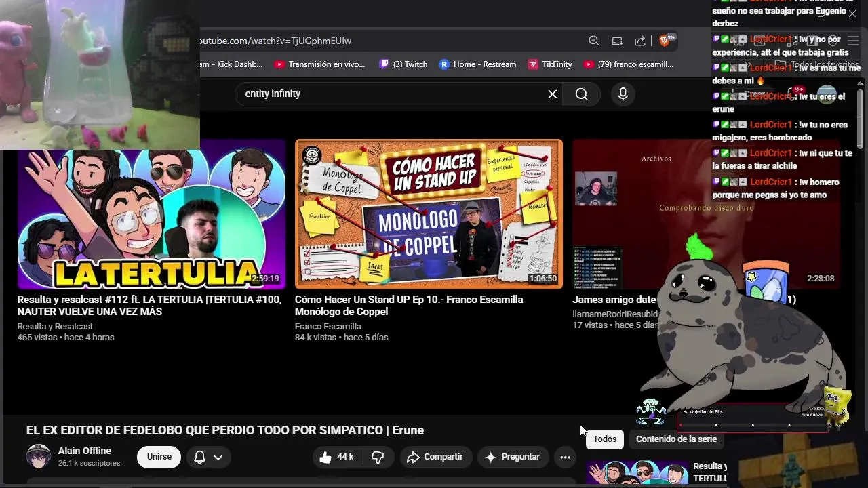Viewport: 868px width, 488px height.
Task: Click the share page icon in address bar
Action: pyautogui.click(x=640, y=41)
